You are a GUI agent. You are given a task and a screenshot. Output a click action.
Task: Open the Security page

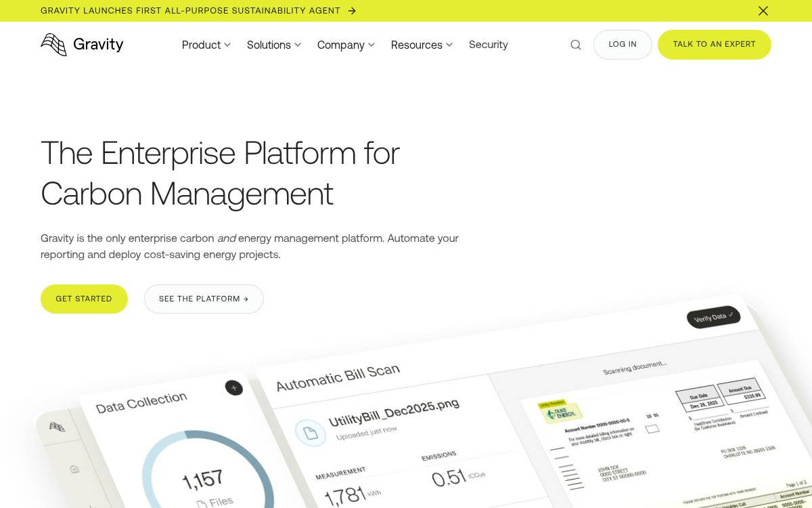click(x=488, y=45)
